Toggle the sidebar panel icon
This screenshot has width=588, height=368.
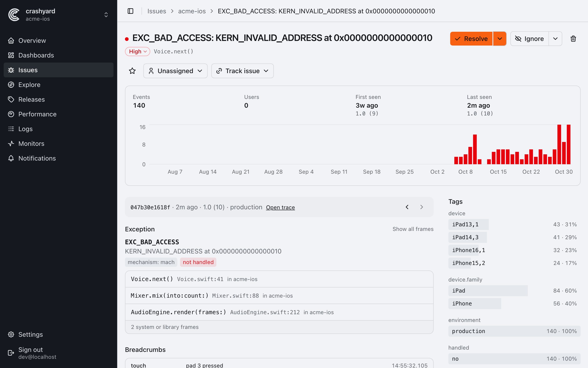click(130, 11)
